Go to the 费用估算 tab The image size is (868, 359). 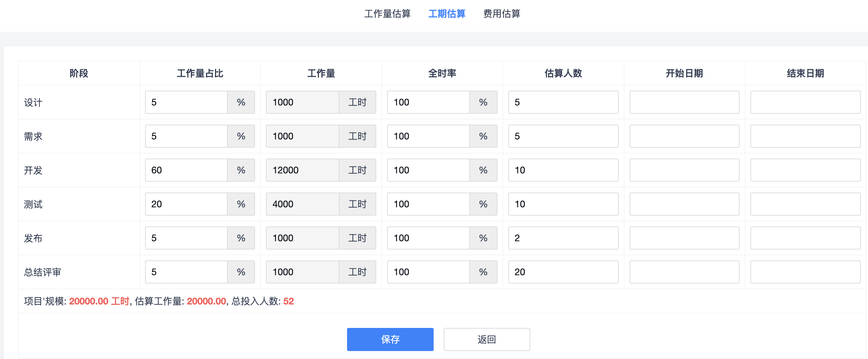pos(501,14)
